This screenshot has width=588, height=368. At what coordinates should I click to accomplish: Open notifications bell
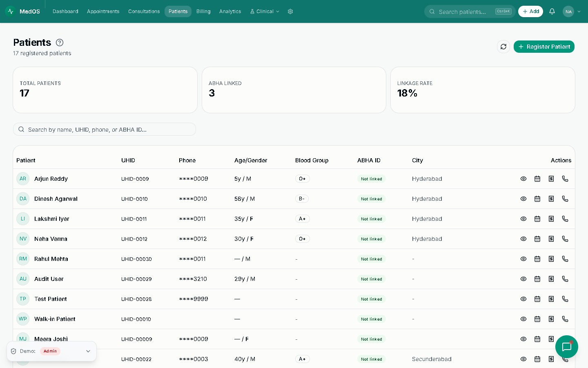(x=552, y=11)
